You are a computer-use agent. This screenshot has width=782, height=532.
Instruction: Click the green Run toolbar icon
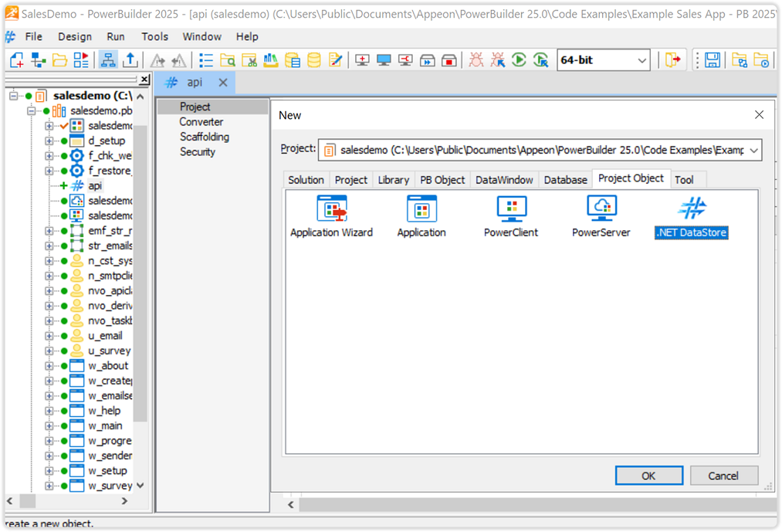[x=519, y=60]
